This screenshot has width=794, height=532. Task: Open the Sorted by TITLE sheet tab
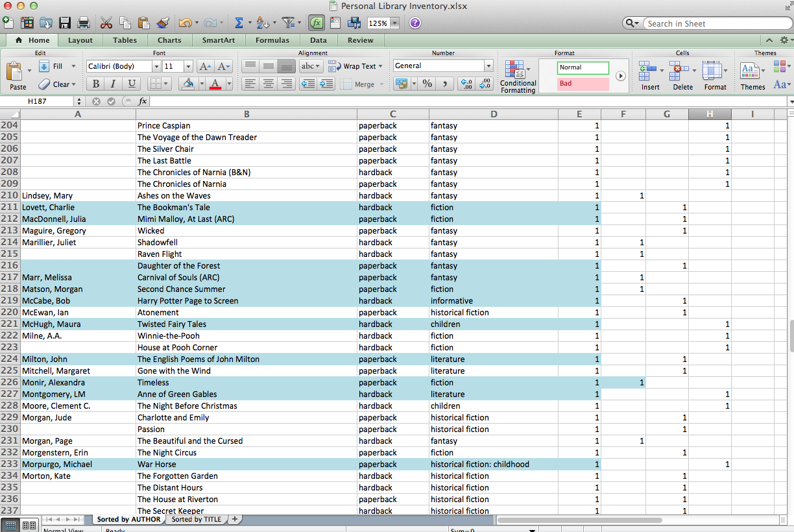(196, 519)
